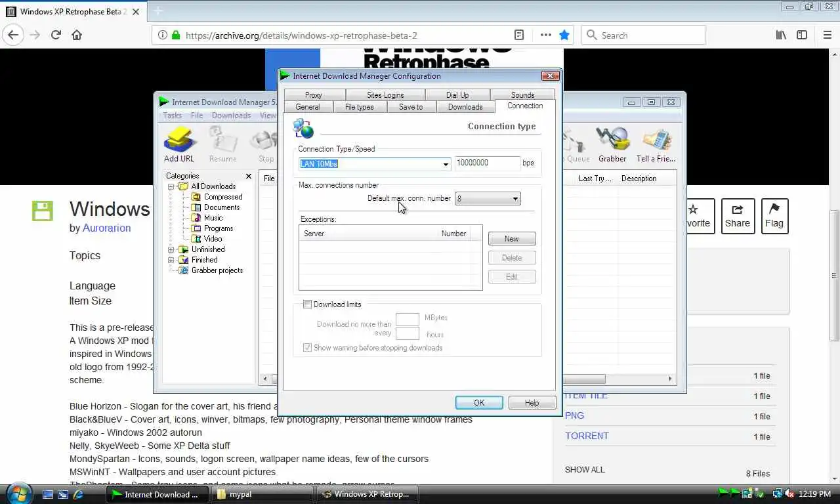The image size is (840, 504).
Task: Switch to the Proxy tab
Action: pos(314,95)
